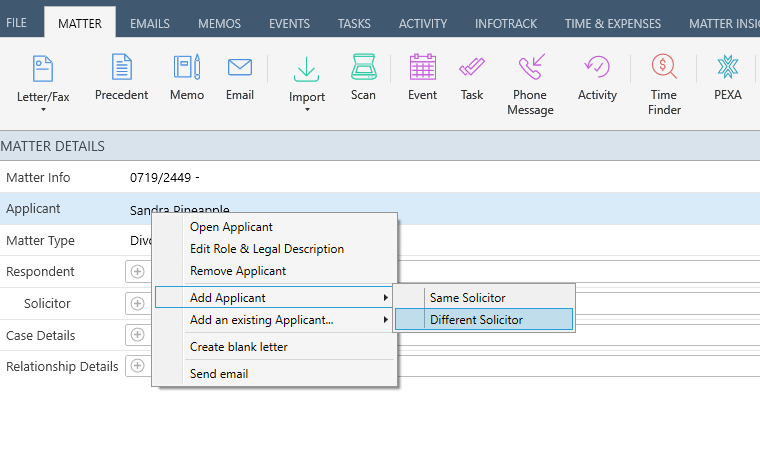760x449 pixels.
Task: Click the Email envelope icon
Action: point(239,67)
